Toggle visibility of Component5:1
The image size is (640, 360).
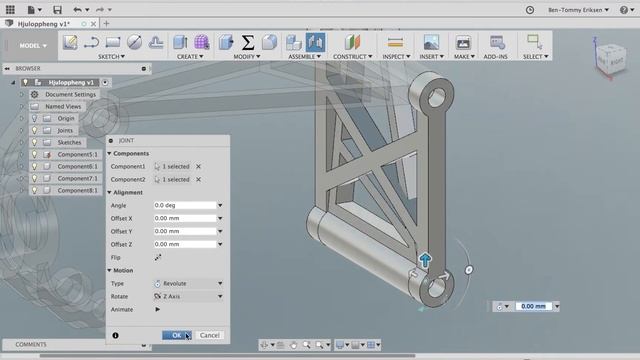click(x=35, y=154)
